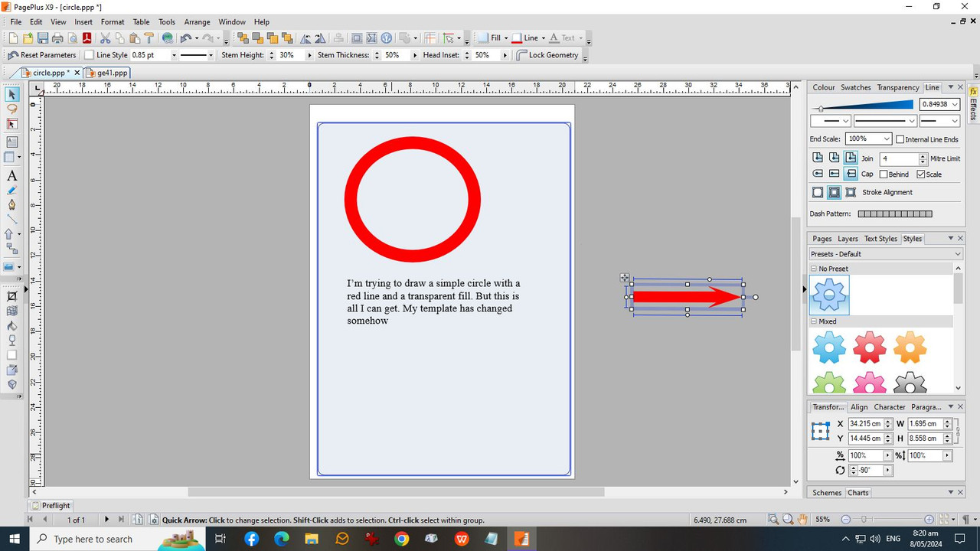The image size is (980, 551).
Task: Click the Publish as PDF icon
Action: tap(87, 37)
